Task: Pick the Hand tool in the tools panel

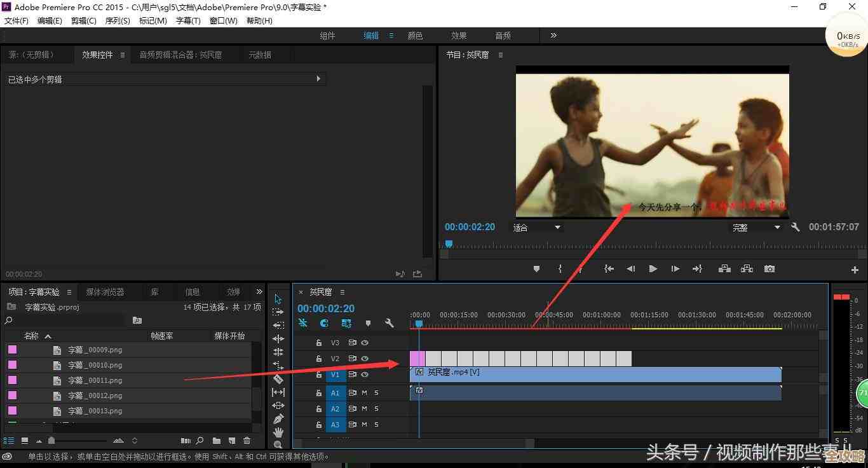Action: pyautogui.click(x=278, y=432)
